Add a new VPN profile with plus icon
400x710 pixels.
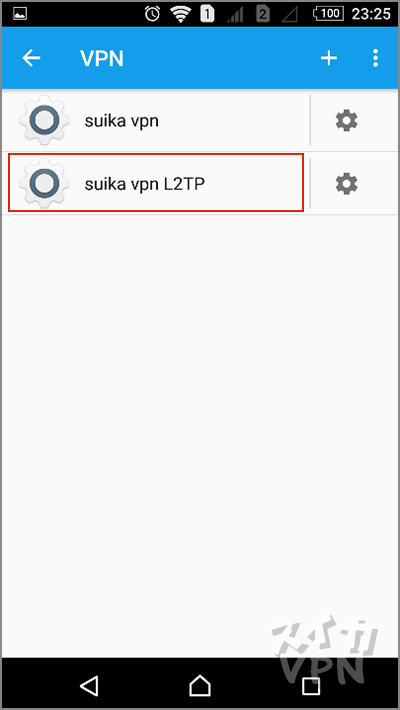tap(328, 58)
